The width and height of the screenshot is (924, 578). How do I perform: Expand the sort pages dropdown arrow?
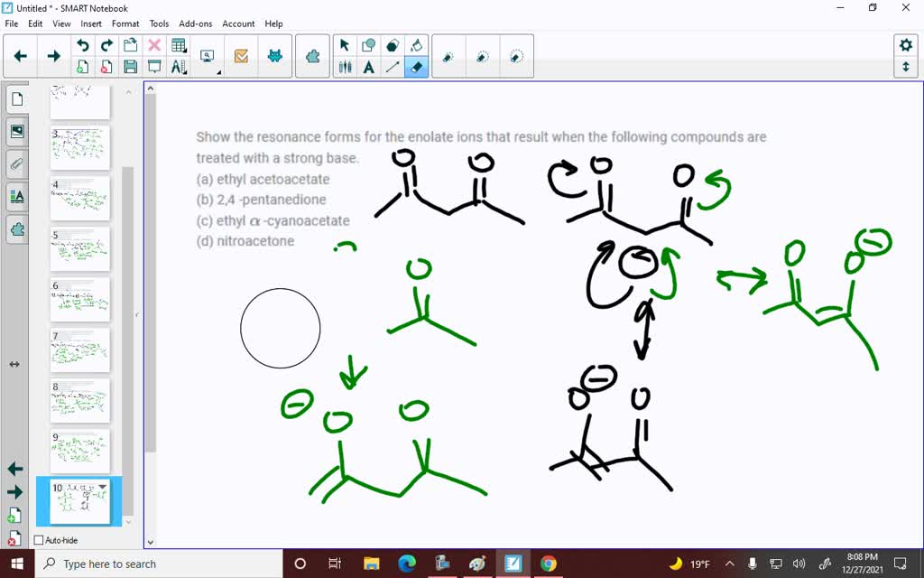(x=183, y=72)
